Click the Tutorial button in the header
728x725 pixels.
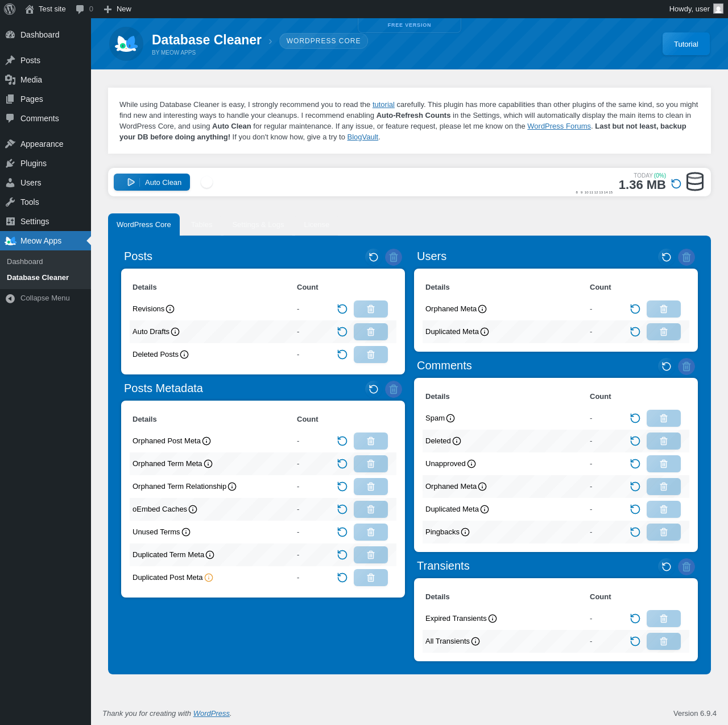click(686, 44)
